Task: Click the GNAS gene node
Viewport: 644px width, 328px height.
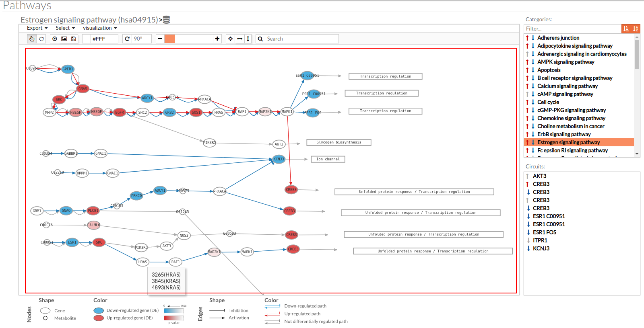Action: 83,88
